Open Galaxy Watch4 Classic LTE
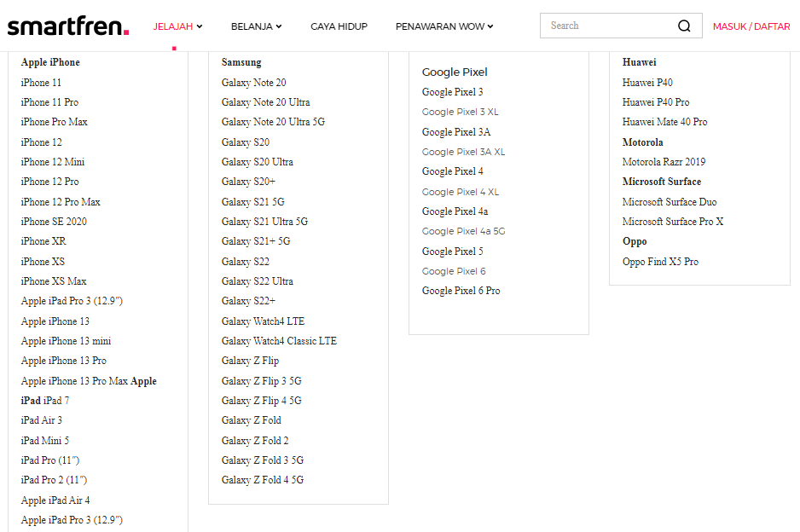Viewport: 800px width, 532px height. 279,341
